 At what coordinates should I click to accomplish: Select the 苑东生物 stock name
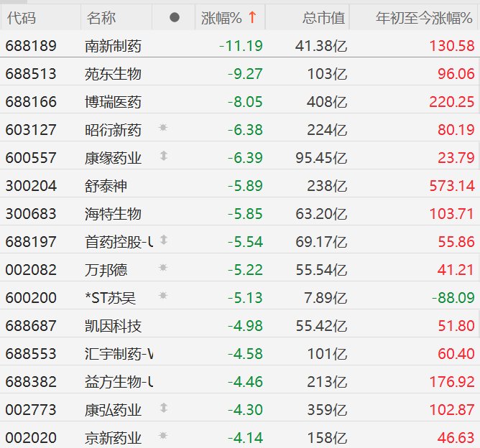pyautogui.click(x=113, y=74)
